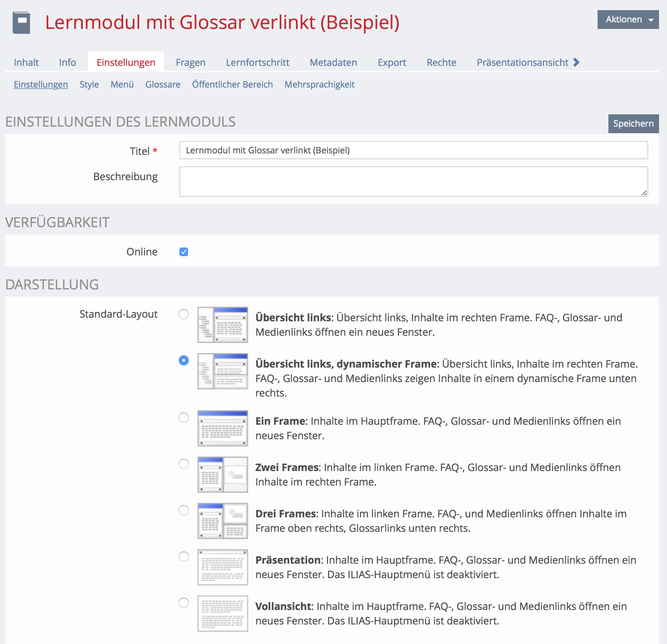This screenshot has width=667, height=644.
Task: Uncheck the Online availability checkbox
Action: 184,252
